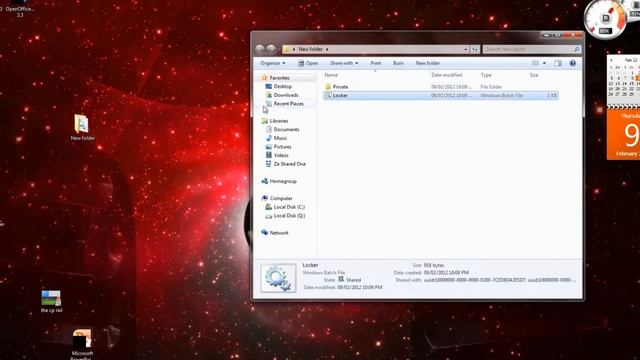Select Favorites heading in navigation pane
Image resolution: width=640 pixels, height=360 pixels.
coord(280,78)
